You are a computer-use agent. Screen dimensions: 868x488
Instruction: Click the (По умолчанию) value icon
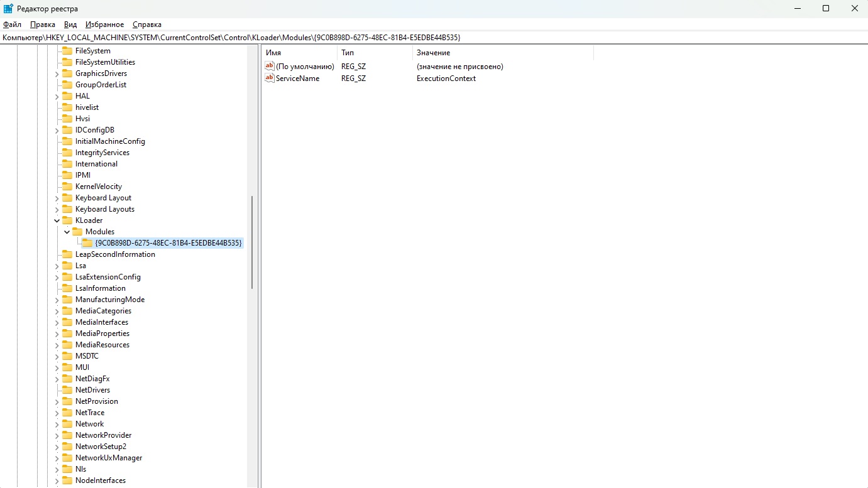(270, 67)
